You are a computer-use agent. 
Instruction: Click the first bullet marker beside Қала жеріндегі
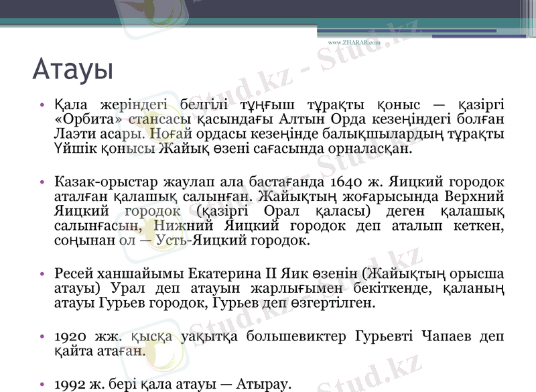click(x=42, y=104)
